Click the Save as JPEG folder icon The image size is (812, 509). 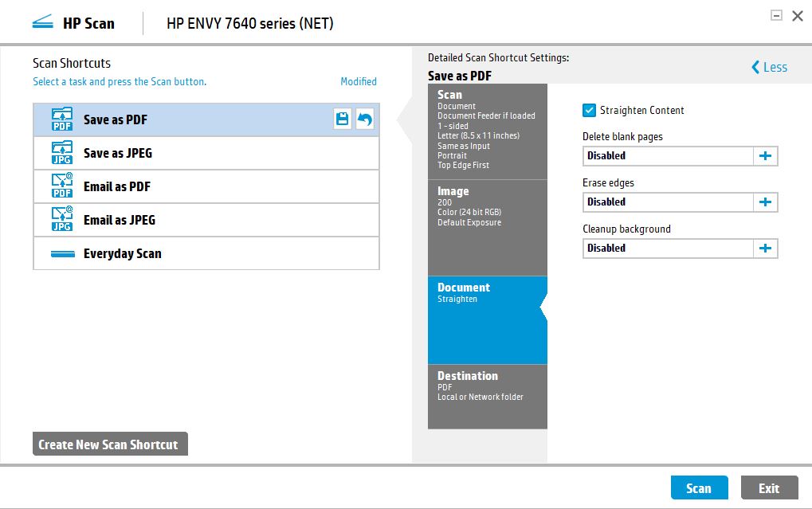[x=62, y=153]
